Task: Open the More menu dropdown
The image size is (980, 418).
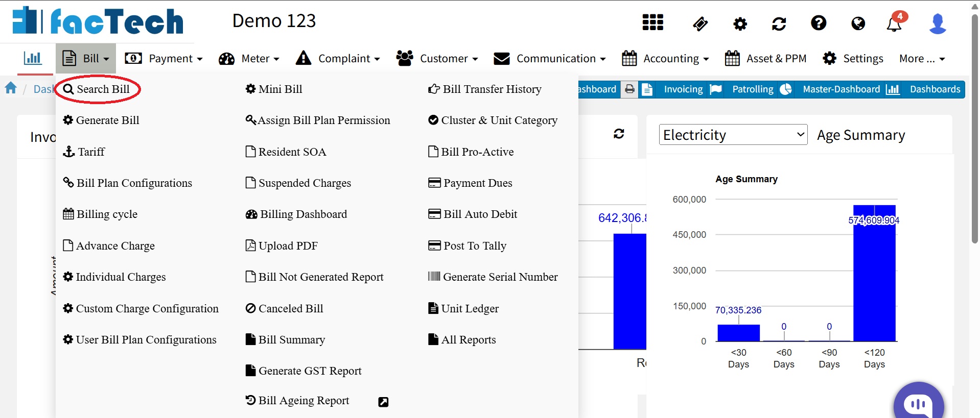Action: pyautogui.click(x=922, y=59)
